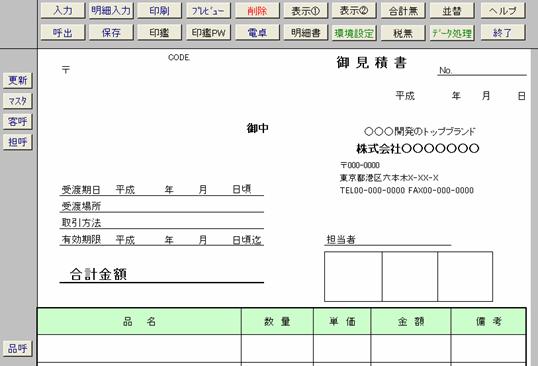Image resolution: width=538 pixels, height=366 pixels.
Task: Open the プレビュー preview
Action: [x=208, y=11]
